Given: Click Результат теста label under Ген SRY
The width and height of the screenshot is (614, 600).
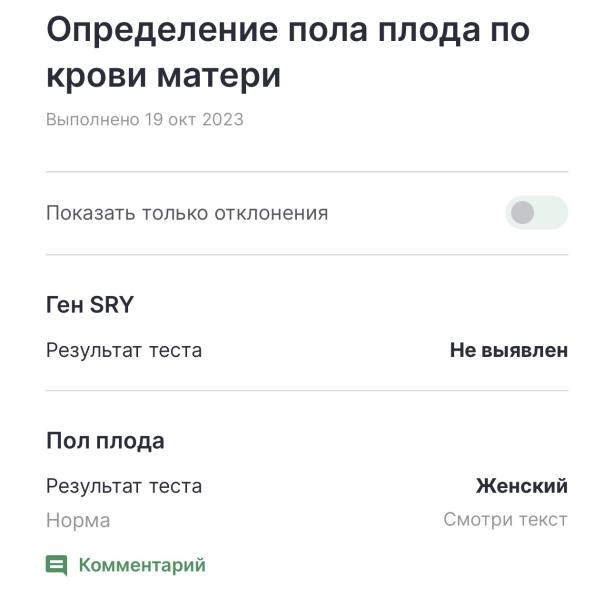Looking at the screenshot, I should (124, 350).
